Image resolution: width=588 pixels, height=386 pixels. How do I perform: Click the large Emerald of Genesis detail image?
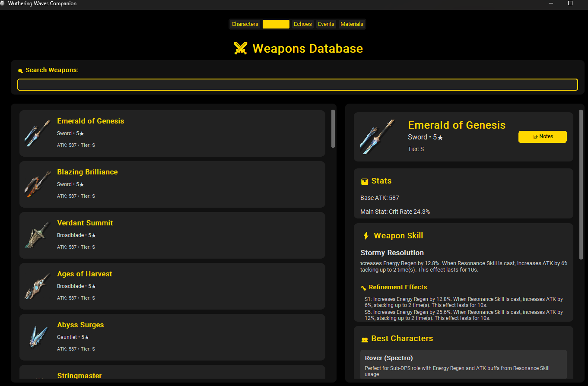pyautogui.click(x=378, y=137)
